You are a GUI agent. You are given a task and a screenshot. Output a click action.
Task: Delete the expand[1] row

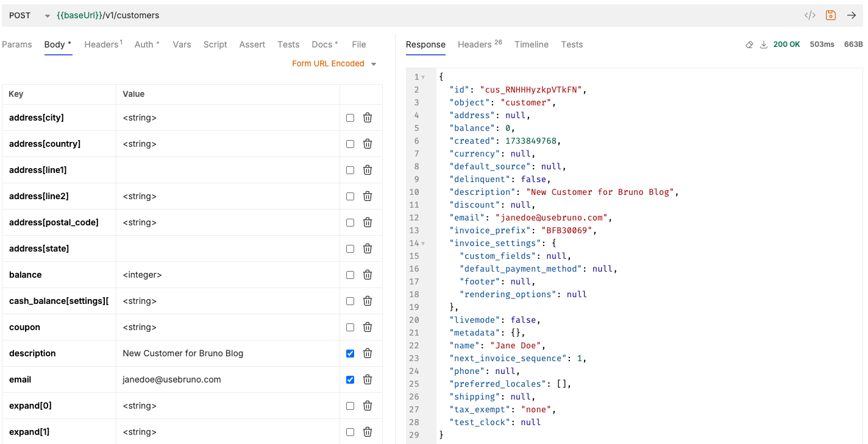368,432
